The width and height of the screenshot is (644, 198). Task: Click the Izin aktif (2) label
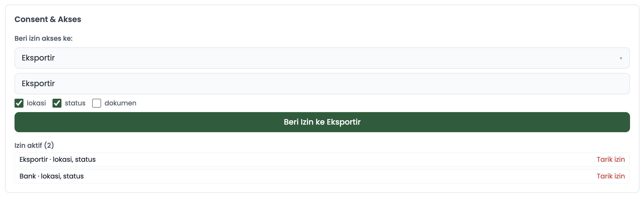click(x=34, y=145)
